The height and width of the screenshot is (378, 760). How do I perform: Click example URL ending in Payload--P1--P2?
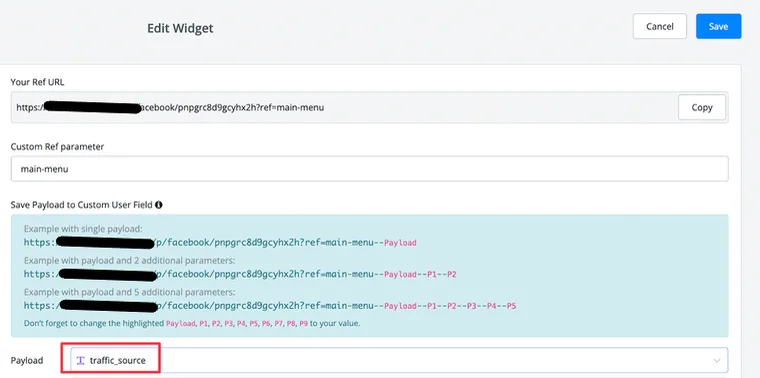click(240, 274)
